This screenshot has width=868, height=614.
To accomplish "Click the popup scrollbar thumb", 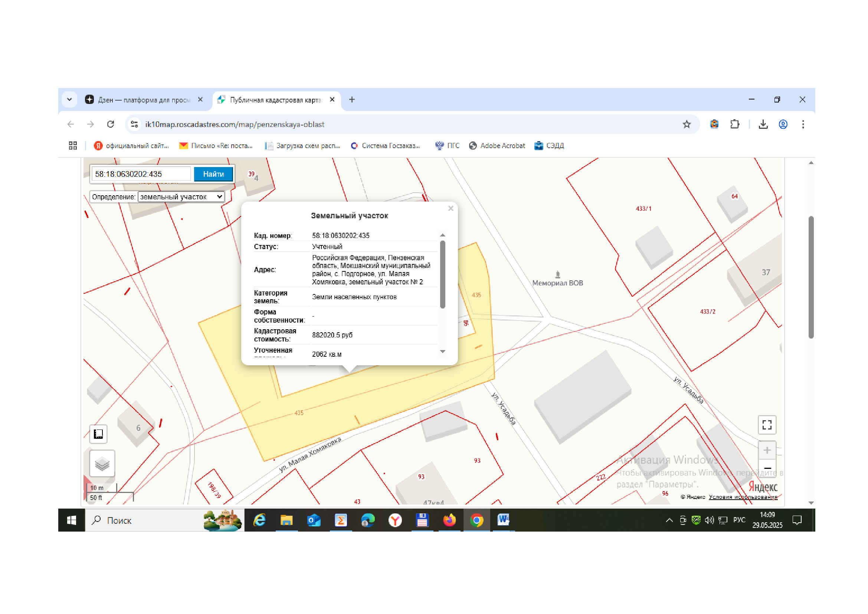I will point(442,274).
